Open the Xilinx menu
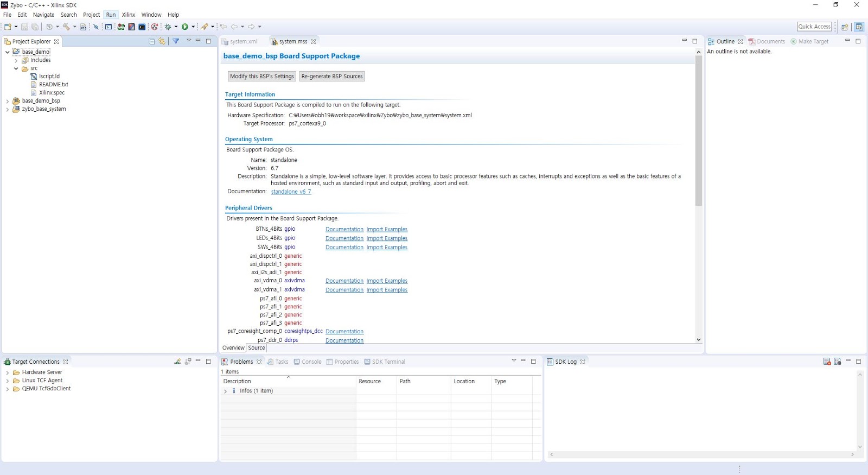Screen dimensions: 868x475 coord(129,15)
